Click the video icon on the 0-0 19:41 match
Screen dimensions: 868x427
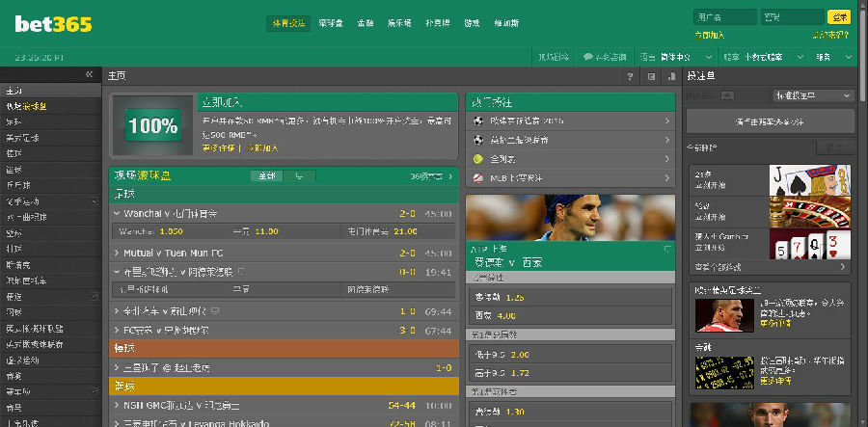coord(241,271)
